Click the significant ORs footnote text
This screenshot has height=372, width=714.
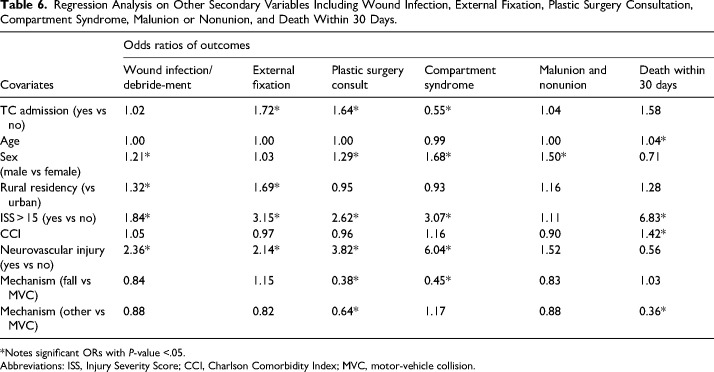point(93,352)
